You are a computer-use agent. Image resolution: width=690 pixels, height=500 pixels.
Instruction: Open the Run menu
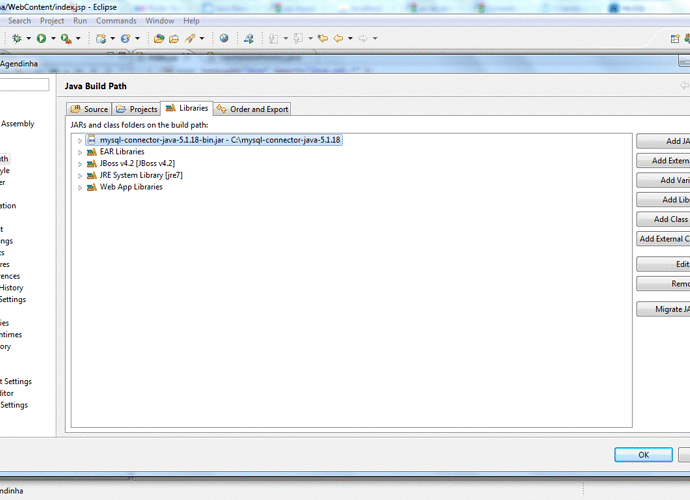coord(80,21)
